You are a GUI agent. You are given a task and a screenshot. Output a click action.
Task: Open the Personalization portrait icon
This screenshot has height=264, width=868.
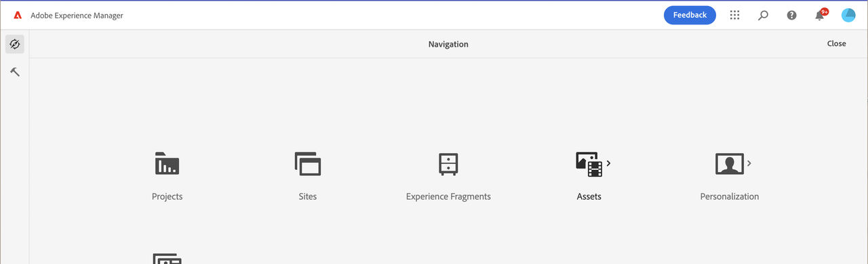click(x=730, y=164)
